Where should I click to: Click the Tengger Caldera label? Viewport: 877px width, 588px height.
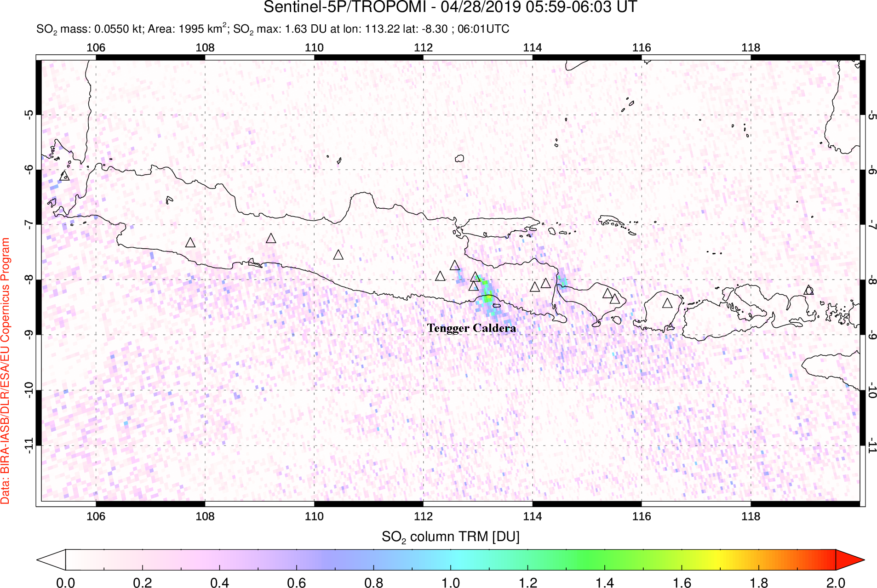click(x=471, y=328)
